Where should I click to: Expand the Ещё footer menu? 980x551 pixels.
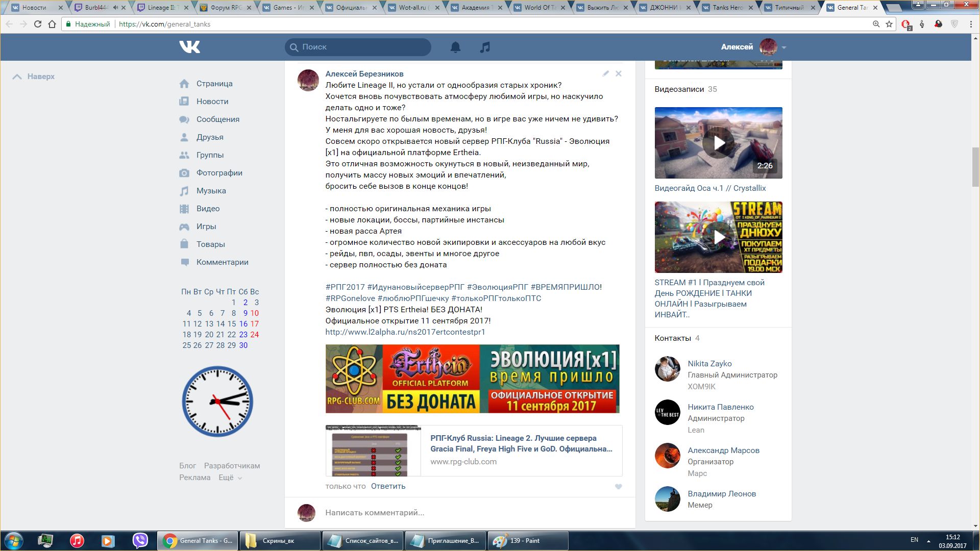[x=230, y=478]
